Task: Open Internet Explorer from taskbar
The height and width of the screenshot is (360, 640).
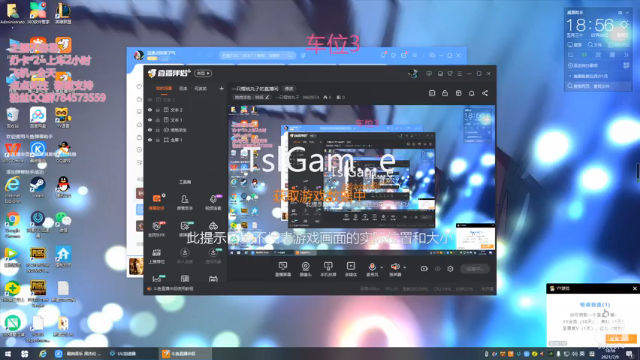Action: tap(42, 354)
